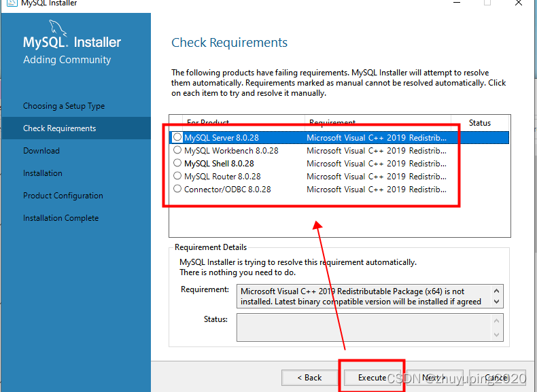Screen dimensions: 537x392
Task: Click the requirement cell for MySQL Workbench
Action: [x=377, y=151]
